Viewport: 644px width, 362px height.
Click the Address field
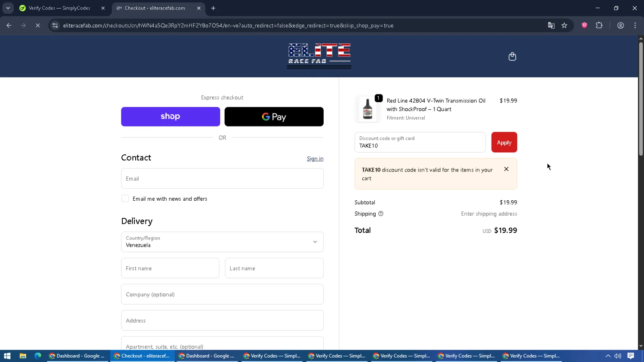pyautogui.click(x=222, y=320)
